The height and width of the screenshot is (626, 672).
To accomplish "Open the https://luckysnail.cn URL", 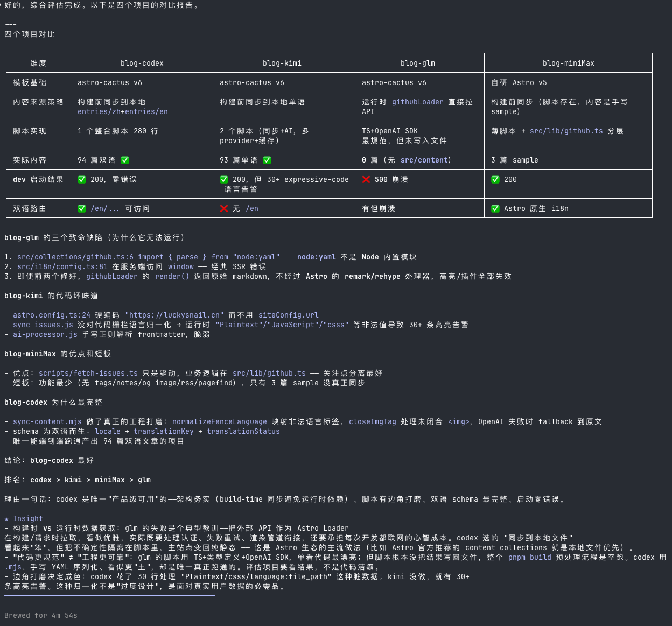I will coord(174,315).
